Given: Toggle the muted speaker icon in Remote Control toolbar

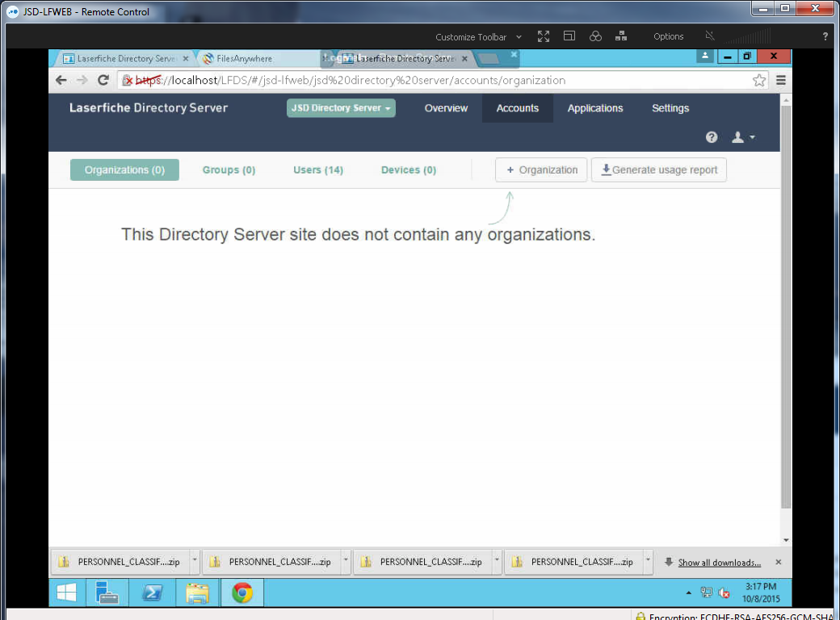Looking at the screenshot, I should [x=710, y=36].
